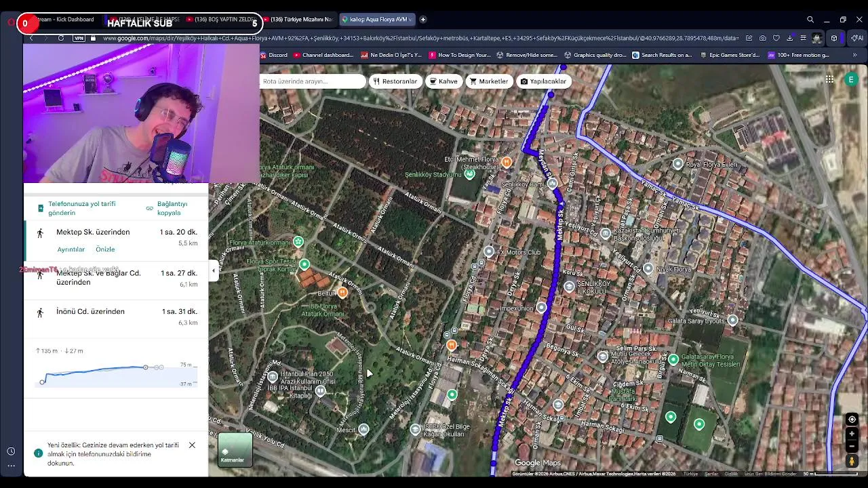Open Channel dashboard bookmark
Image resolution: width=868 pixels, height=488 pixels.
pyautogui.click(x=323, y=55)
